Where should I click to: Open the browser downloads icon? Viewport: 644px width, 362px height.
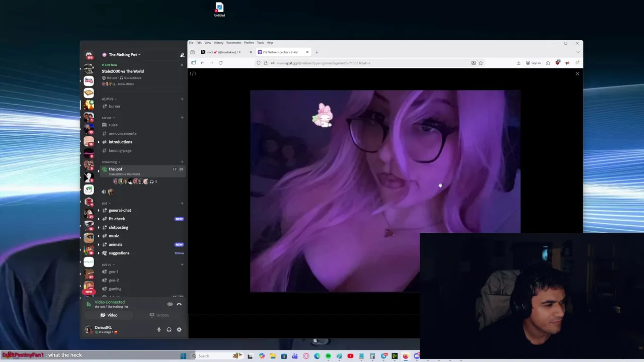click(518, 63)
